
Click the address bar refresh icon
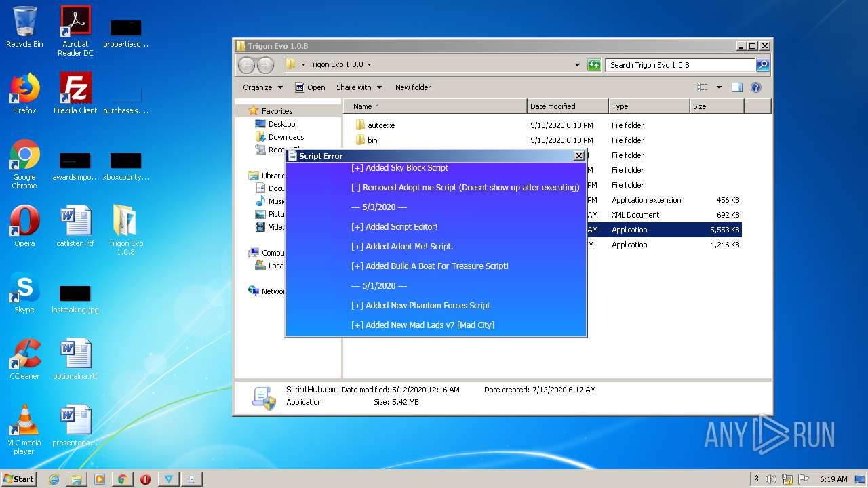(594, 65)
